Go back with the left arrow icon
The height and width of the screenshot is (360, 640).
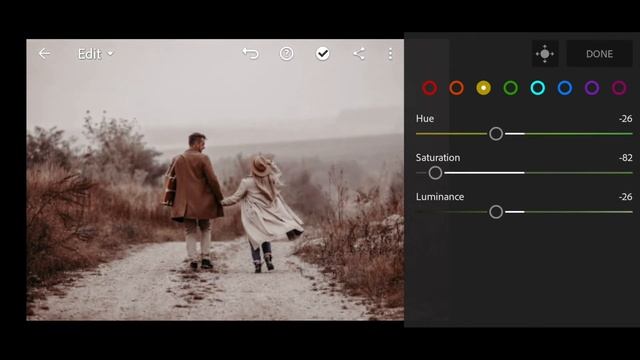click(44, 53)
